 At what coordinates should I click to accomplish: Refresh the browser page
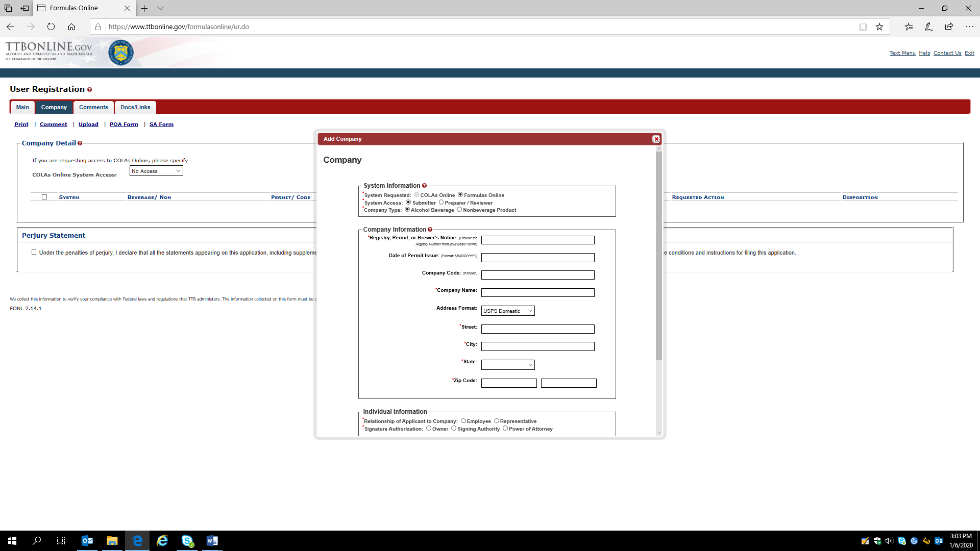(51, 27)
